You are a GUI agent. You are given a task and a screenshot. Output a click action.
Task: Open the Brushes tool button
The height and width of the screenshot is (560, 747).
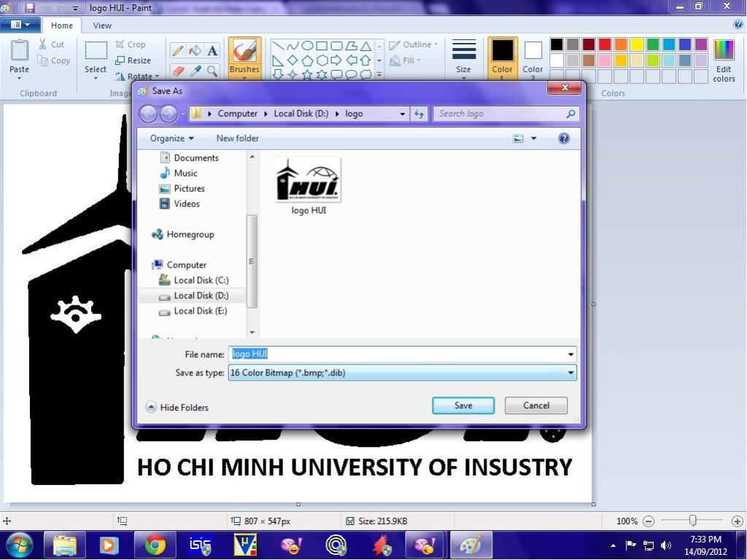pyautogui.click(x=244, y=57)
